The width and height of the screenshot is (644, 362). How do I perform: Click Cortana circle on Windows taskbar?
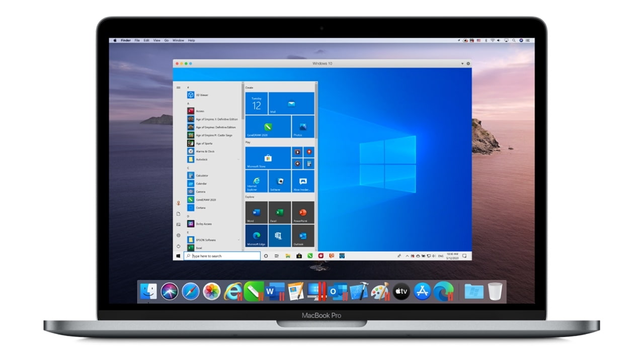coord(266,256)
